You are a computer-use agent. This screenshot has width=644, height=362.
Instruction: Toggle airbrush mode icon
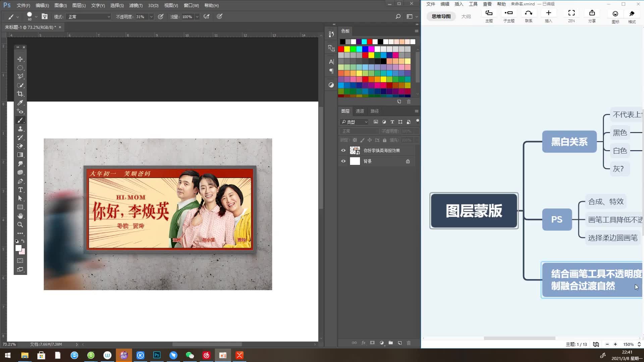(207, 16)
